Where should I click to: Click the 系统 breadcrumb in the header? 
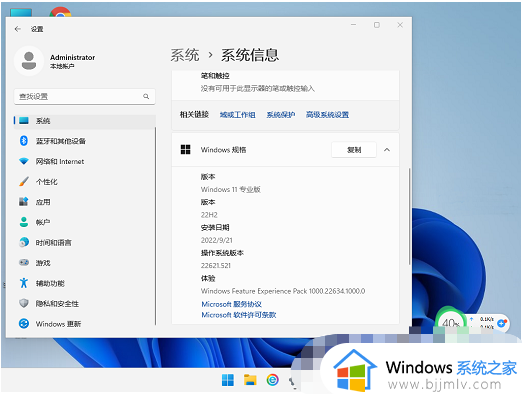(x=185, y=55)
